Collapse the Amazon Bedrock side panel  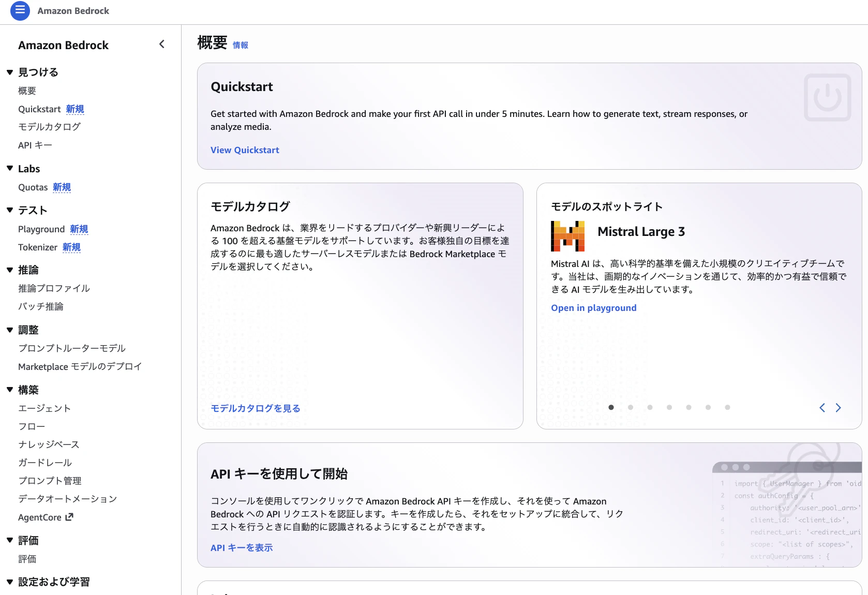(162, 44)
